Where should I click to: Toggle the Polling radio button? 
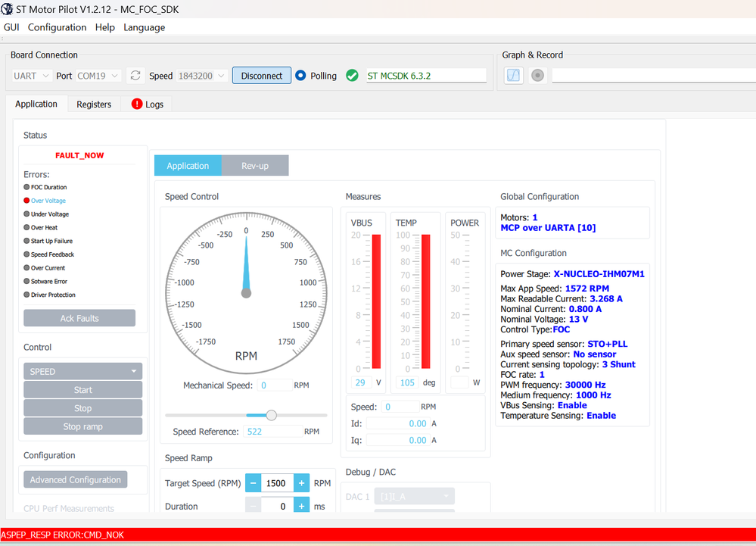point(300,76)
